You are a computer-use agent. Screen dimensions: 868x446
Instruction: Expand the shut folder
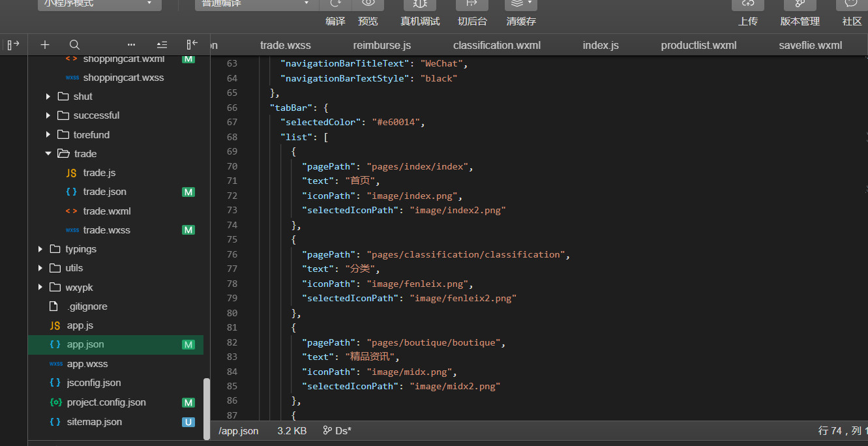click(x=48, y=97)
